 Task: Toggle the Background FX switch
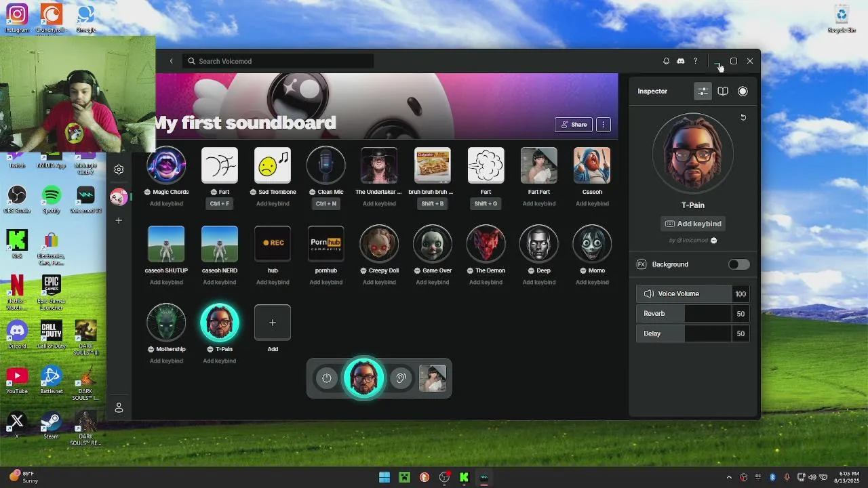739,264
